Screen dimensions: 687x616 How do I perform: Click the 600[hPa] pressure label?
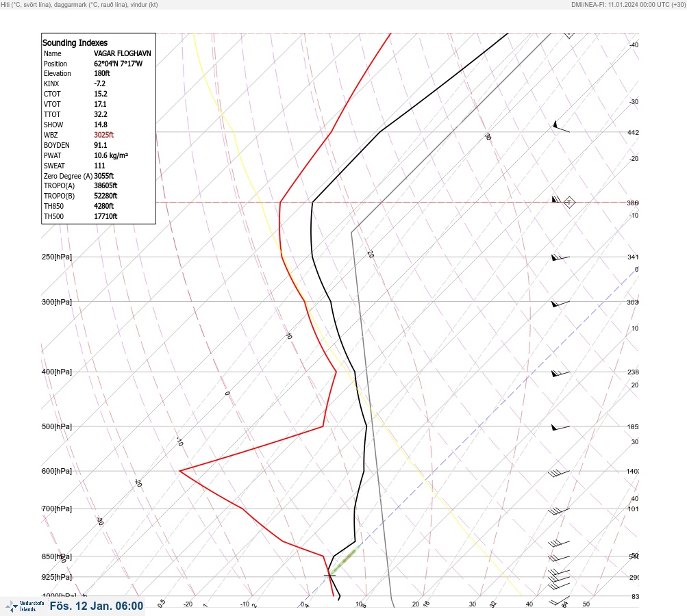57,471
